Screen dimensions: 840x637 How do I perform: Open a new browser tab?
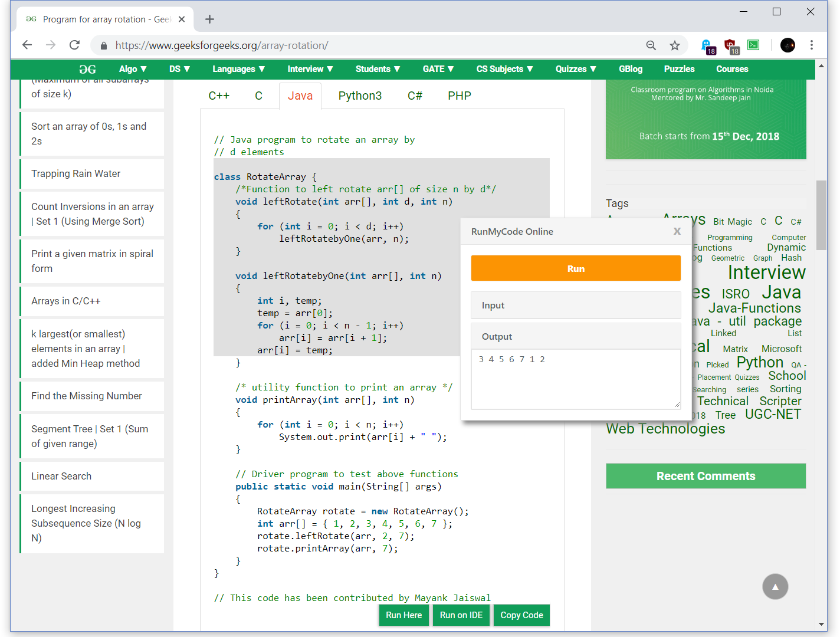click(x=209, y=19)
